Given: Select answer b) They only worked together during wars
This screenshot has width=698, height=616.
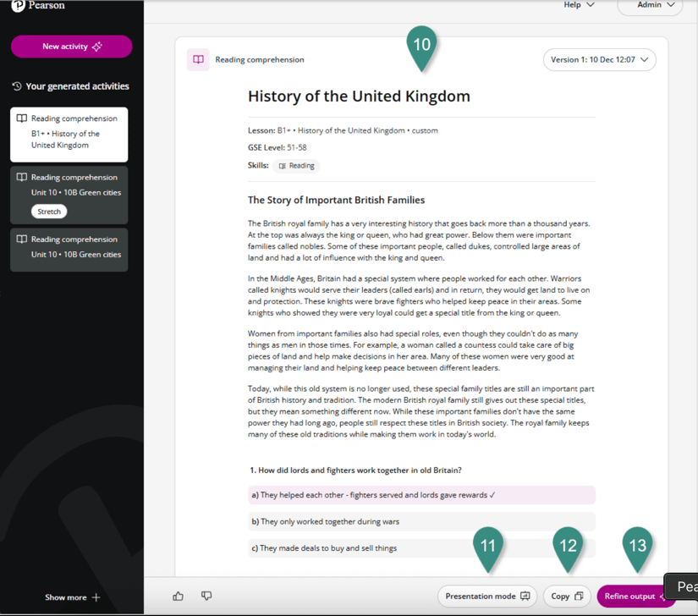Looking at the screenshot, I should [421, 521].
